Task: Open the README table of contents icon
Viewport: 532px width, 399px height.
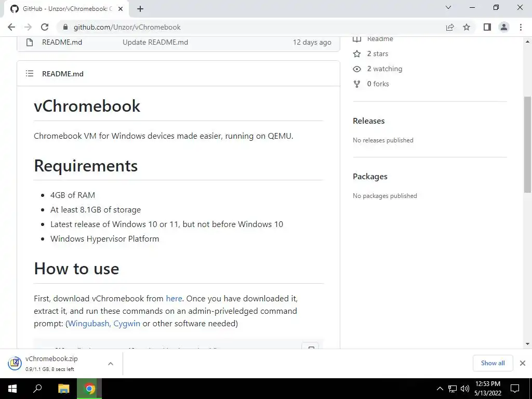Action: (30, 73)
